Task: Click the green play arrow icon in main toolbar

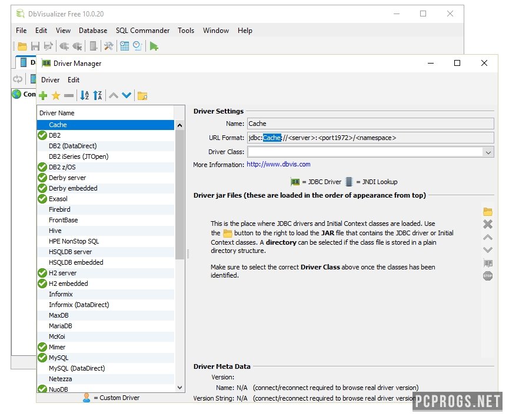Action: [154, 46]
